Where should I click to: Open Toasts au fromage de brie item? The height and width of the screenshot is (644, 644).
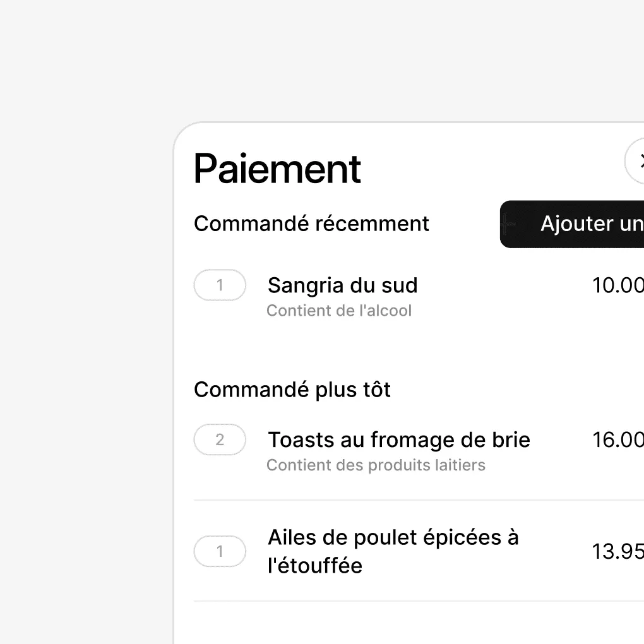pyautogui.click(x=399, y=439)
